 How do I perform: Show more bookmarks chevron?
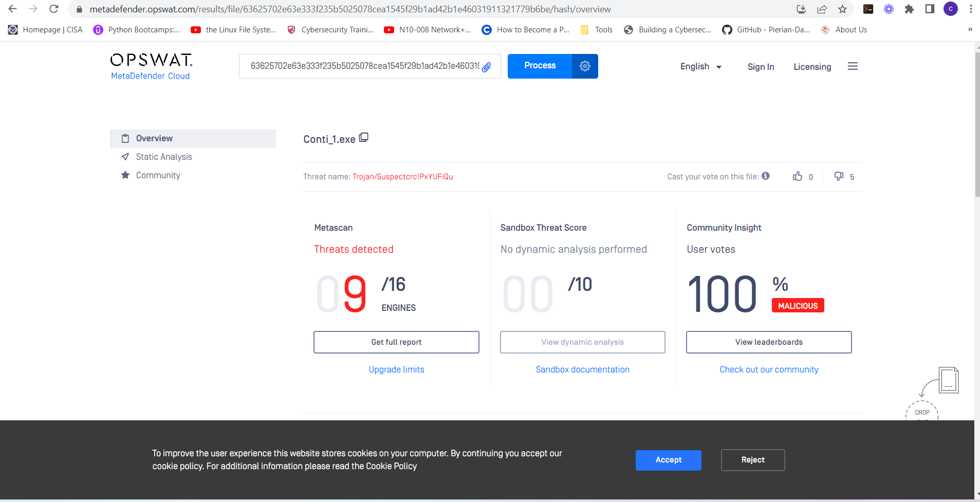[970, 29]
